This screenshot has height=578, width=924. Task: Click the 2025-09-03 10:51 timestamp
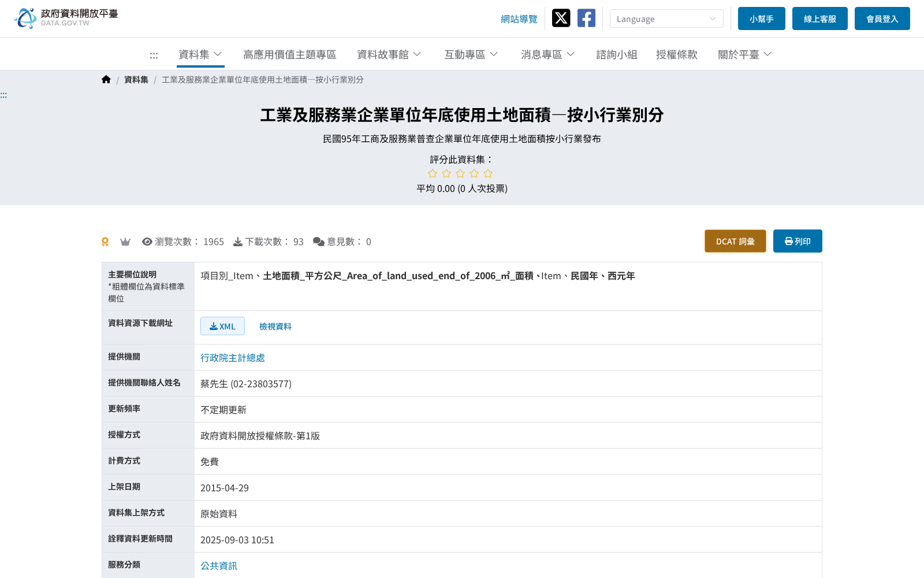pyautogui.click(x=237, y=540)
